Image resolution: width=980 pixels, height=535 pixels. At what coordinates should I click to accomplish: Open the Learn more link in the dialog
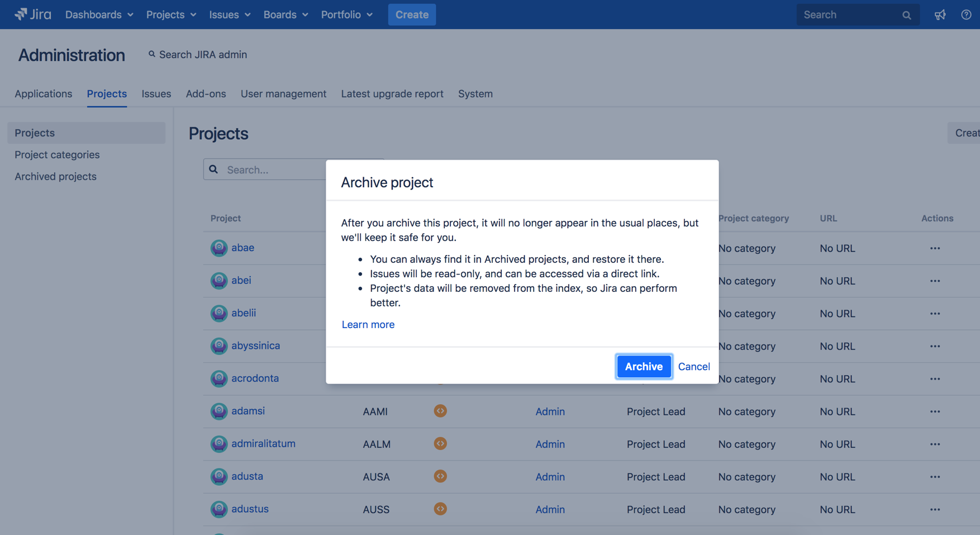tap(368, 324)
